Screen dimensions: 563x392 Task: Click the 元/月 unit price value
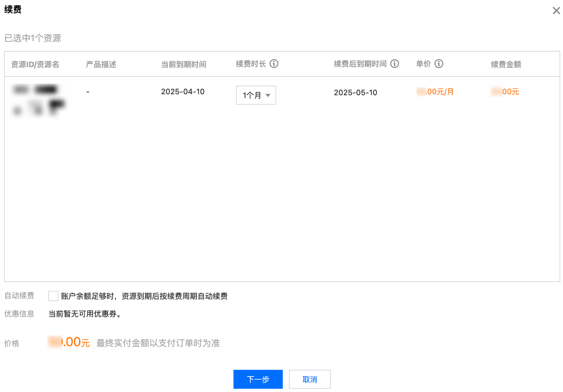click(x=435, y=92)
